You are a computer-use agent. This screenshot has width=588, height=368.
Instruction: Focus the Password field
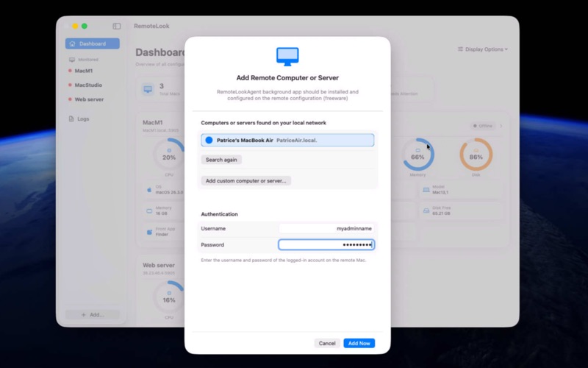pos(326,245)
